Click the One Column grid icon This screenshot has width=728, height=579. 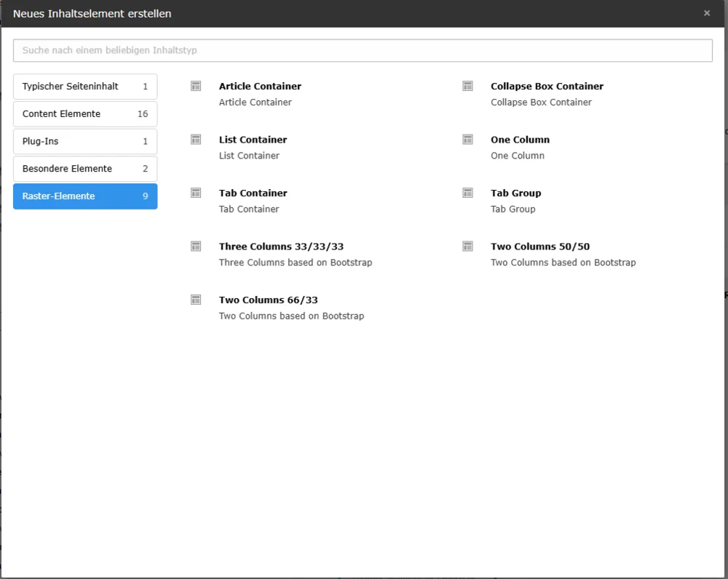pyautogui.click(x=467, y=140)
